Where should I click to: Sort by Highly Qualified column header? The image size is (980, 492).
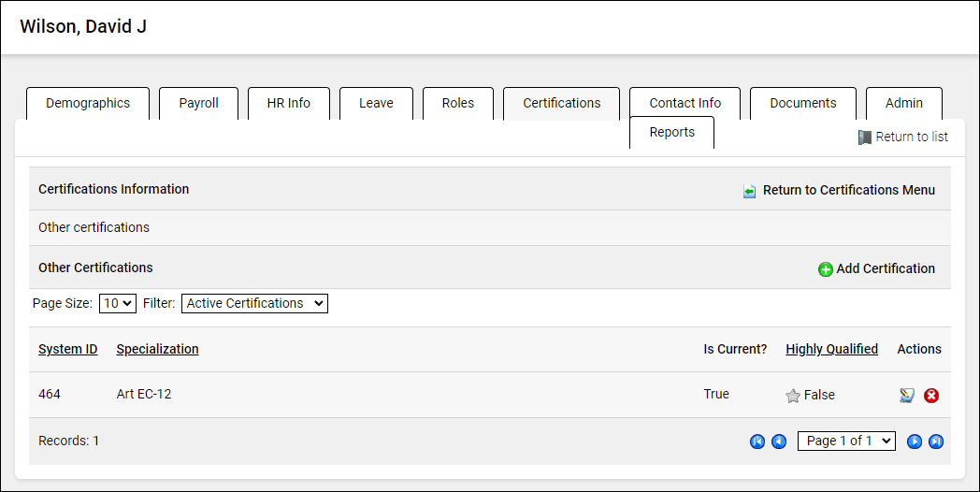tap(831, 349)
